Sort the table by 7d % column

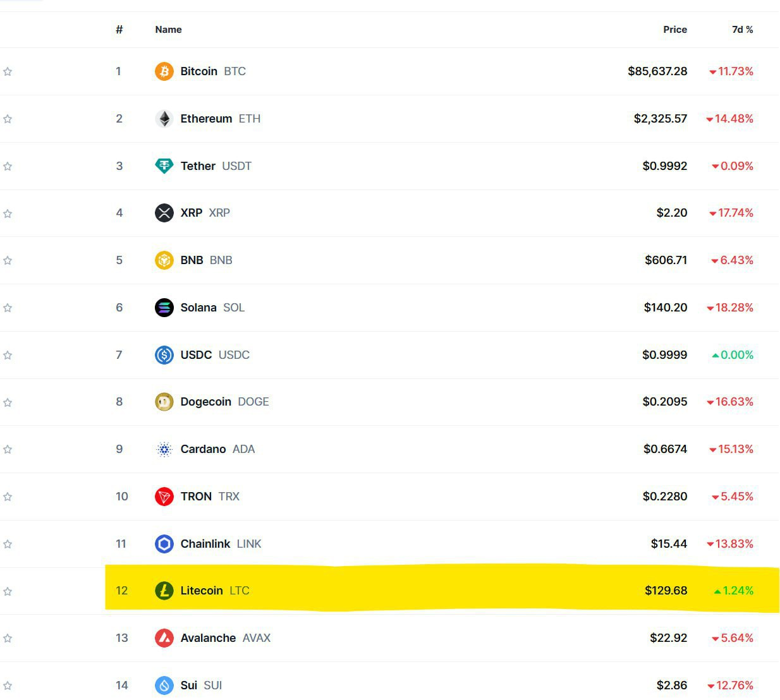[x=742, y=29]
